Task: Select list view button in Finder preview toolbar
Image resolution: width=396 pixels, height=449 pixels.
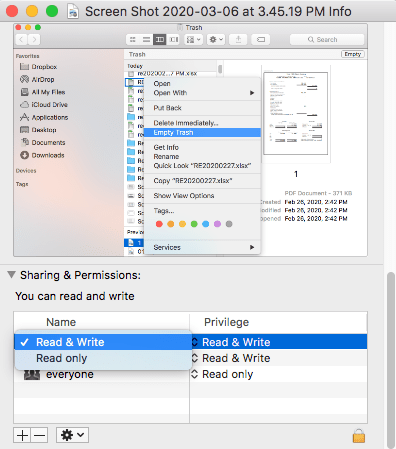Action: pyautogui.click(x=146, y=40)
